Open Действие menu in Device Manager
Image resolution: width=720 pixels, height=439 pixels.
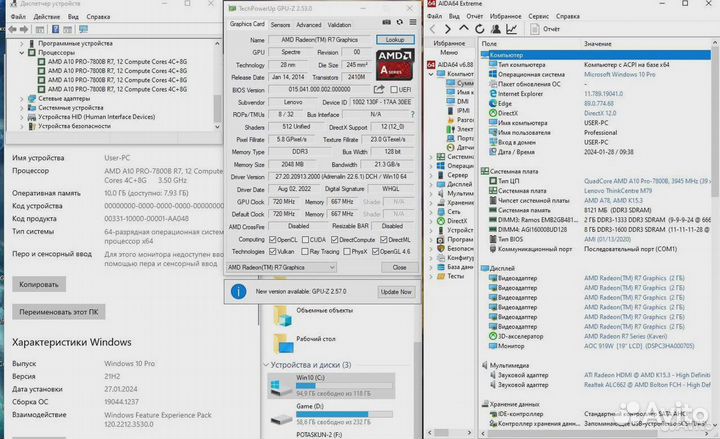(x=46, y=17)
